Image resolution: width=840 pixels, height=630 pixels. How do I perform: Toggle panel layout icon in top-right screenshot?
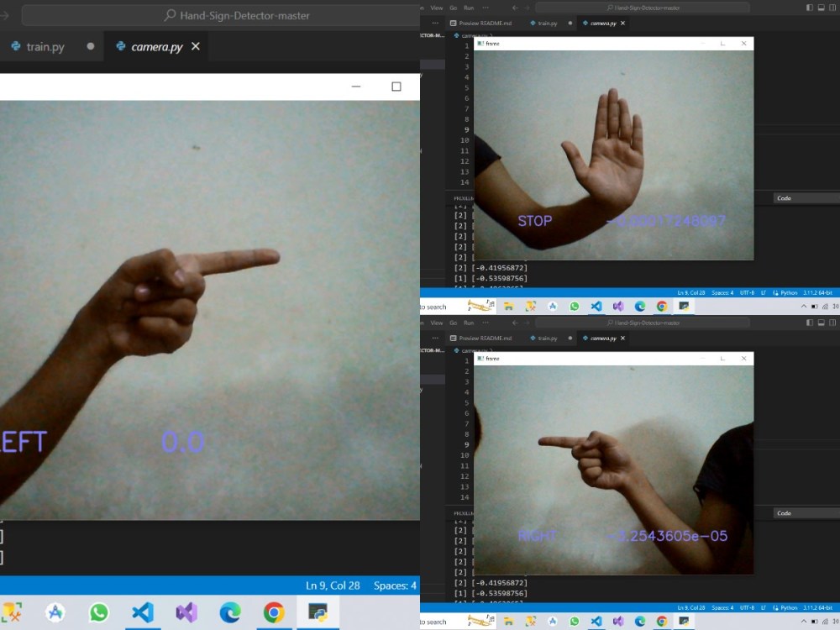coord(821,8)
